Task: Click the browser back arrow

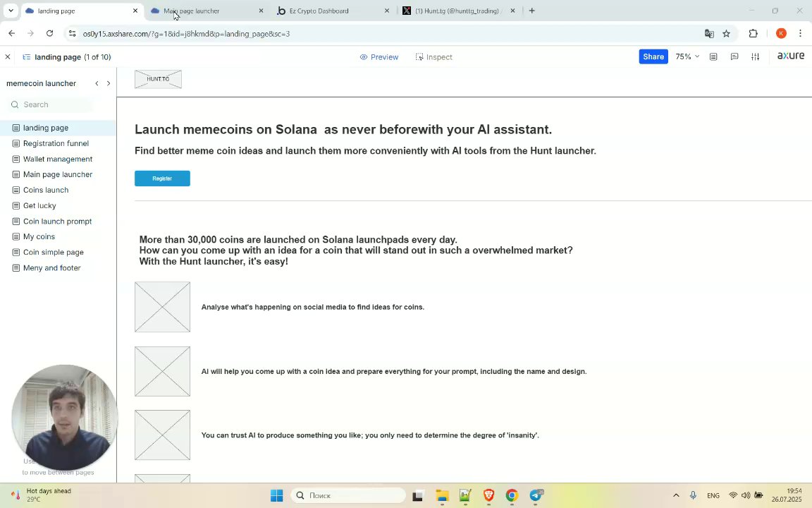Action: pos(11,33)
